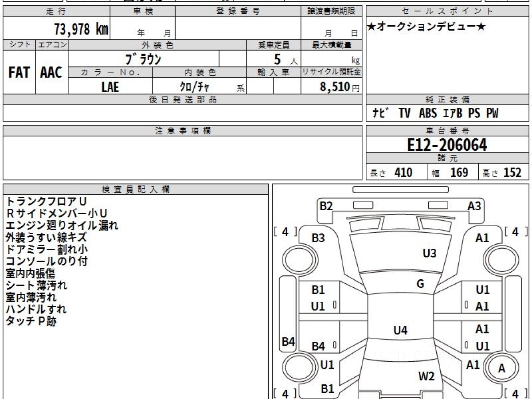Click the A3 mark on the front bumper
Viewport: 532px width, 399px height.
(x=474, y=206)
